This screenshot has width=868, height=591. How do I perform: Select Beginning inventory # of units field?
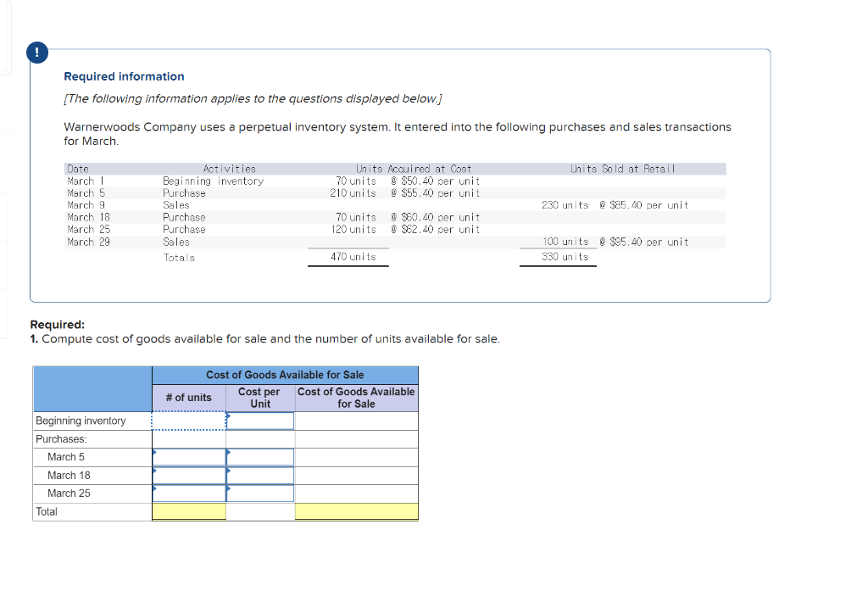pos(189,421)
